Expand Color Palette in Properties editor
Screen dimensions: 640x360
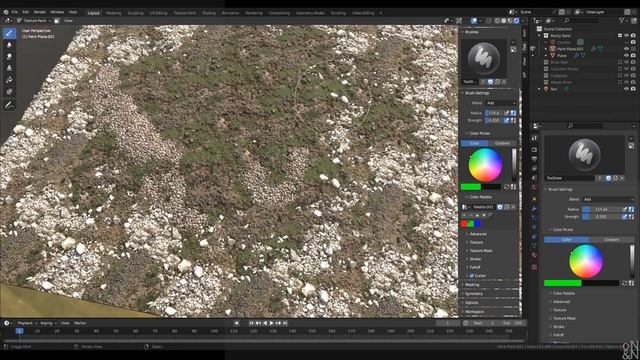click(563, 293)
